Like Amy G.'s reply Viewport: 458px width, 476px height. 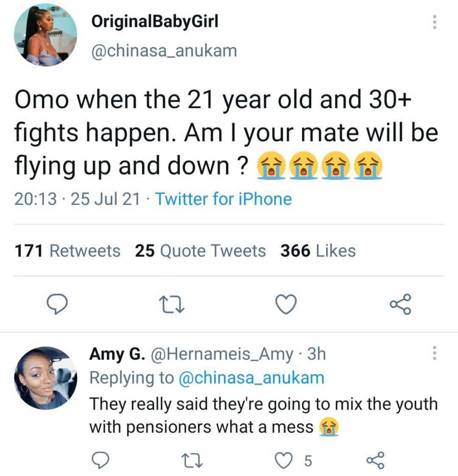pos(283,460)
